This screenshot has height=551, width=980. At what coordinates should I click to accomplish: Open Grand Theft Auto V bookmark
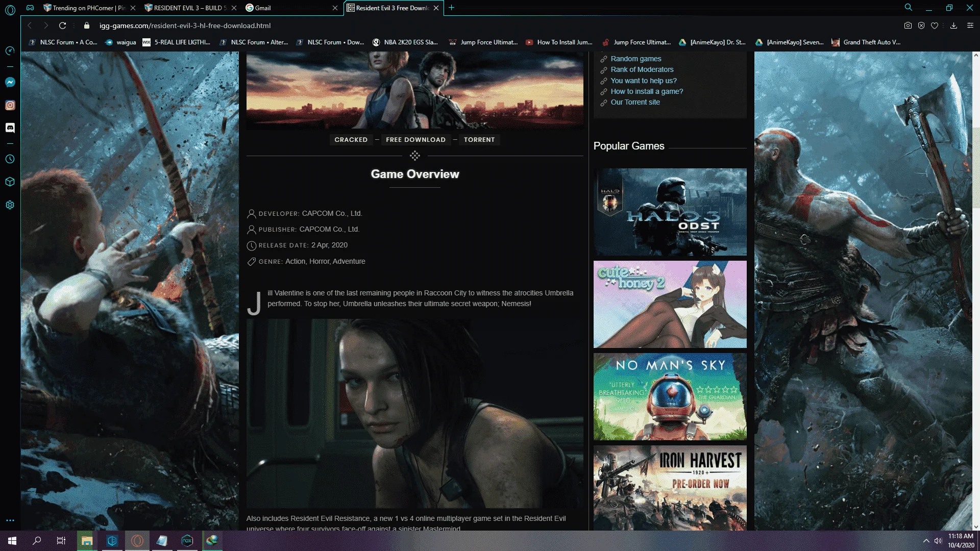coord(866,42)
